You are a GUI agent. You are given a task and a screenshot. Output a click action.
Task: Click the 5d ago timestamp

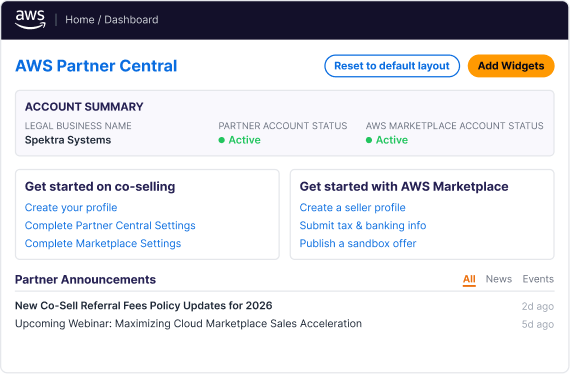(538, 324)
